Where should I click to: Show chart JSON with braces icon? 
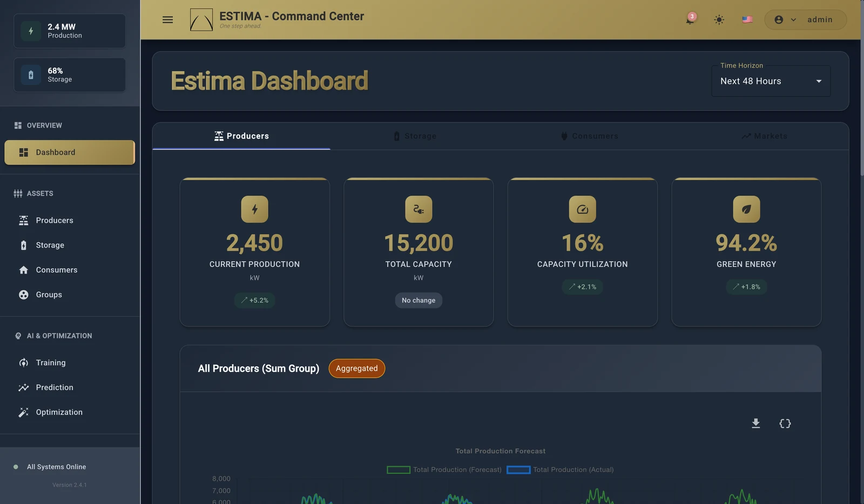coord(785,424)
